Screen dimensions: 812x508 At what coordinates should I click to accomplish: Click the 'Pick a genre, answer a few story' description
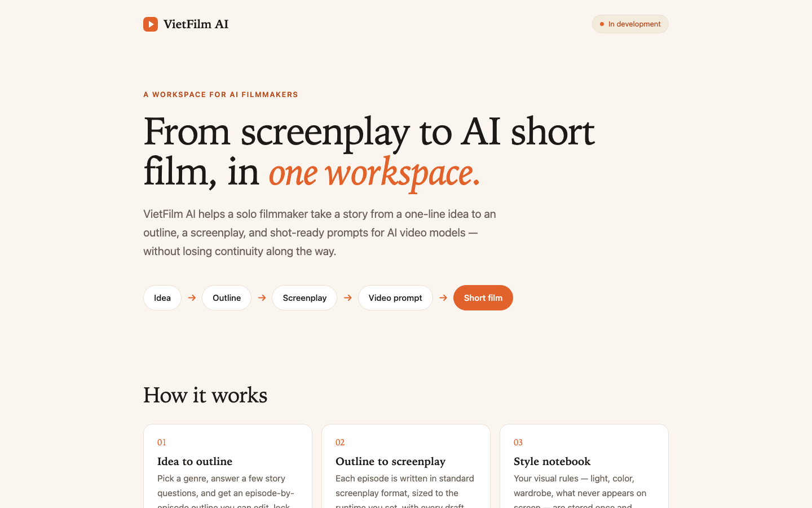(226, 492)
